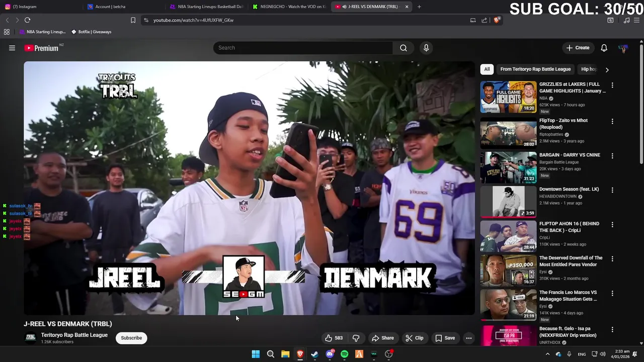Viewport: 644px width, 362px height.
Task: Open options for FlipTop Zaito vs Mhot
Action: pos(612,122)
